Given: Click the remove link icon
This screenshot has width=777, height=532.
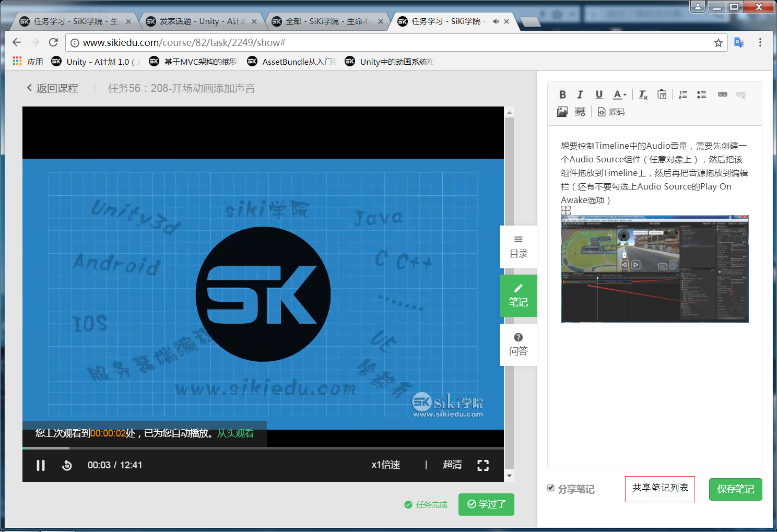Looking at the screenshot, I should click(x=741, y=94).
